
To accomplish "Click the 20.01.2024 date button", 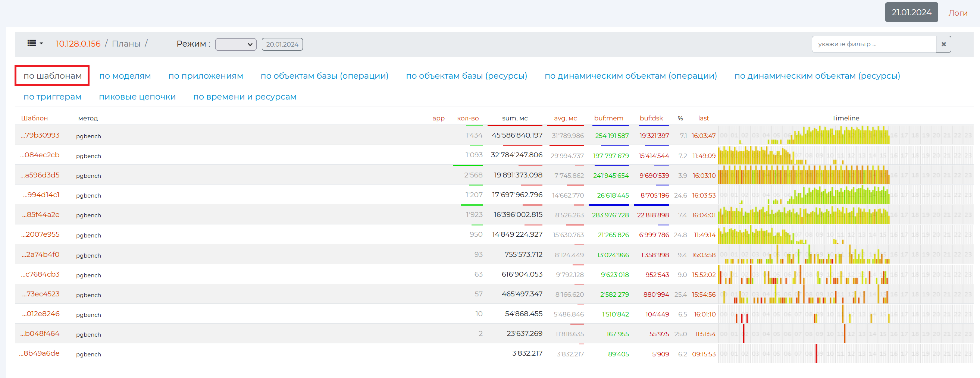I will pos(282,44).
